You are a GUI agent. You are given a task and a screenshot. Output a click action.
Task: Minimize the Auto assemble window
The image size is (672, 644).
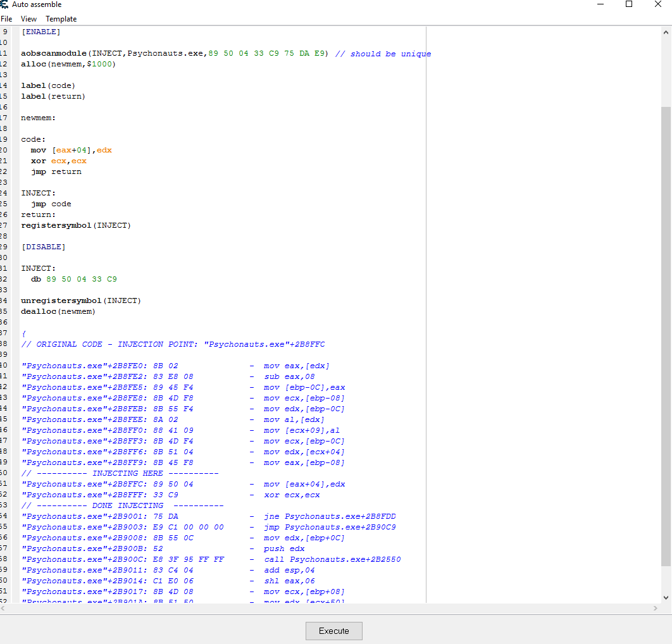coord(600,4)
